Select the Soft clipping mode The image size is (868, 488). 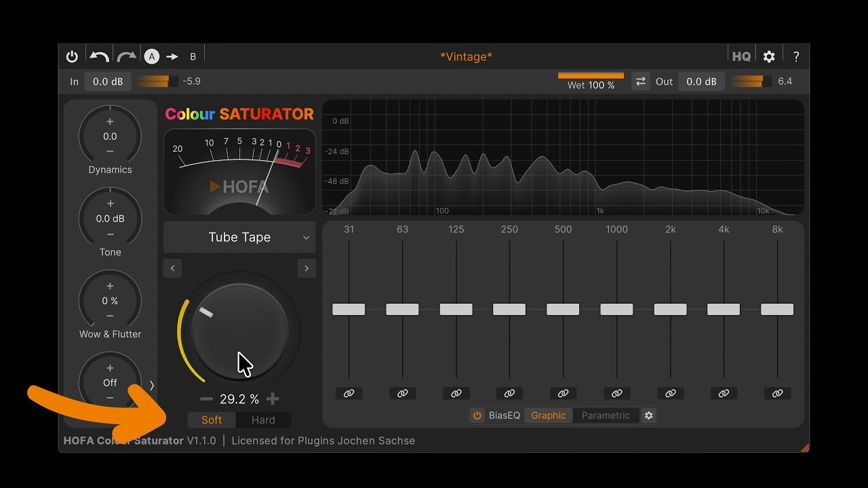(x=212, y=420)
